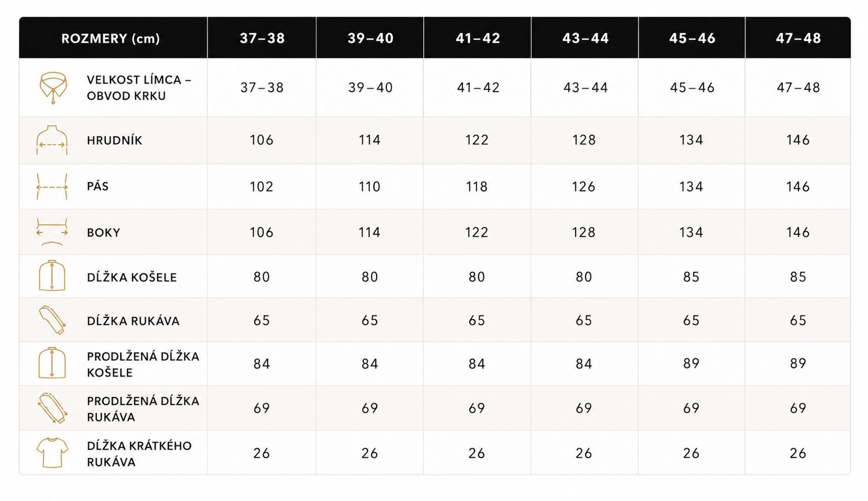The width and height of the screenshot is (868, 501).
Task: Click the sleeve length icon beside DĹŽKA RUKÁVA
Action: pyautogui.click(x=52, y=321)
